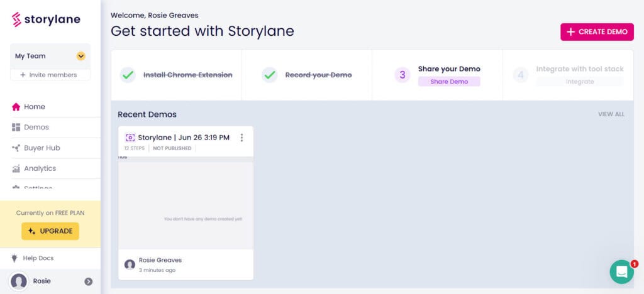Click the Share Demo button

[449, 82]
